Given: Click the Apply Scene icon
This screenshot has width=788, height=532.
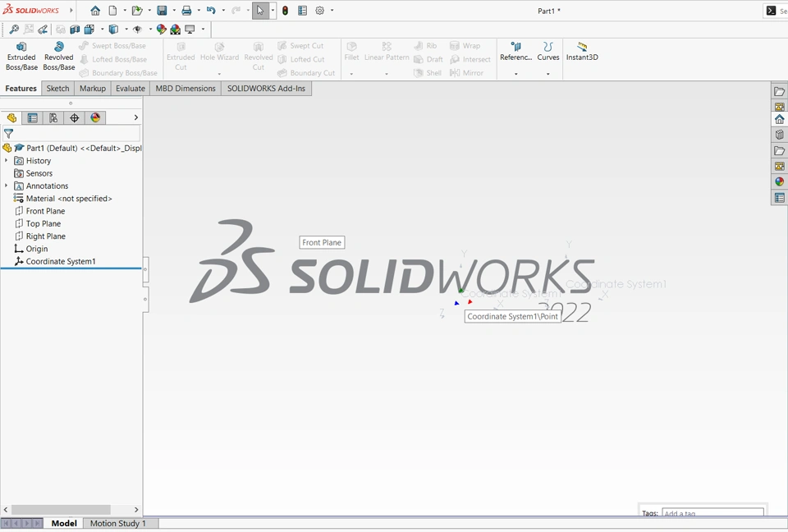Looking at the screenshot, I should pyautogui.click(x=176, y=30).
